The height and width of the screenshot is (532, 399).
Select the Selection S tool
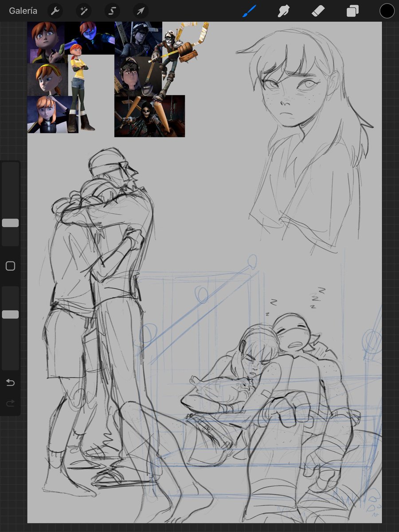click(x=112, y=11)
